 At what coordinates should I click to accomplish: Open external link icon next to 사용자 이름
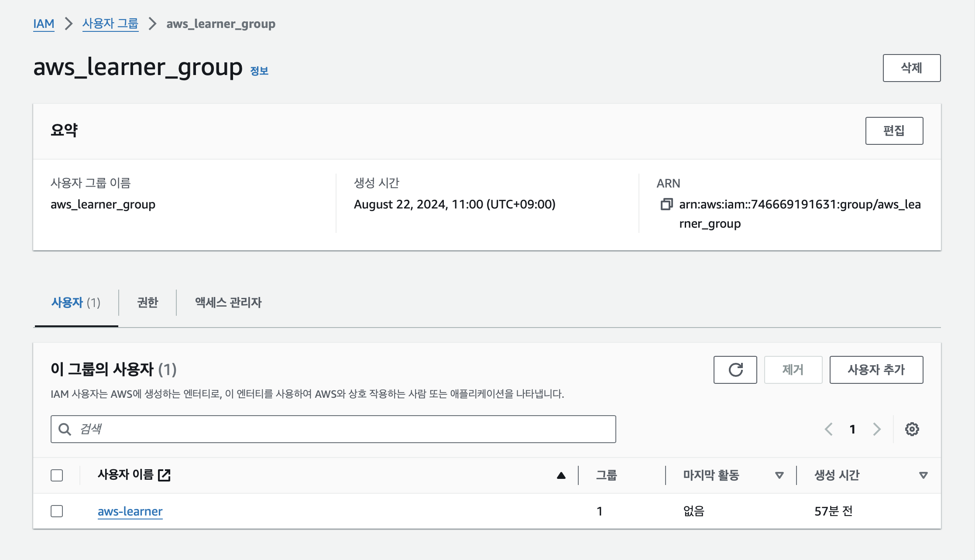tap(165, 475)
